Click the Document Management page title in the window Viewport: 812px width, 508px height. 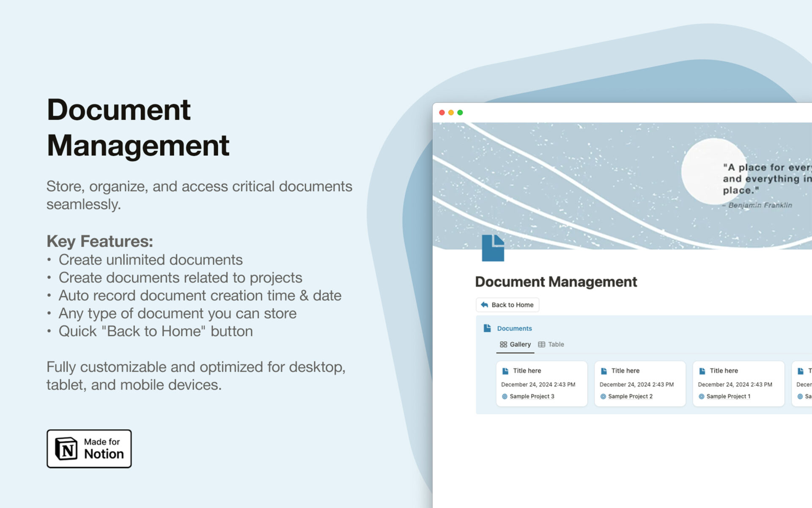[x=556, y=282]
